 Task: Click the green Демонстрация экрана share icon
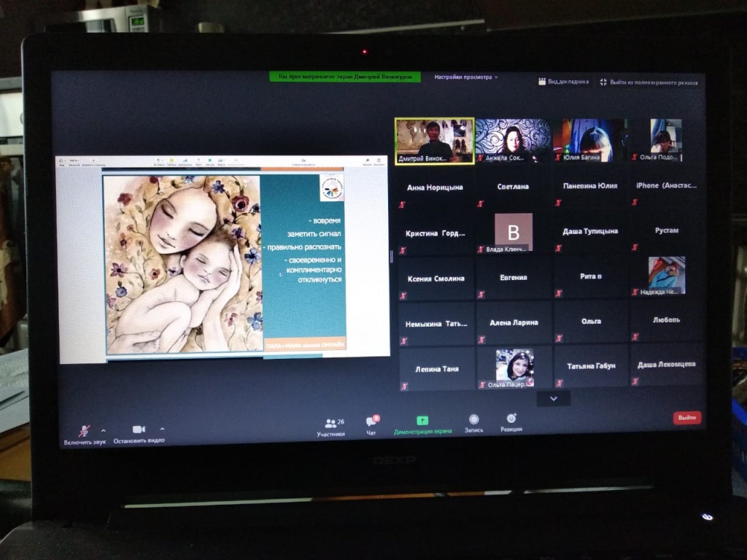[x=422, y=421]
